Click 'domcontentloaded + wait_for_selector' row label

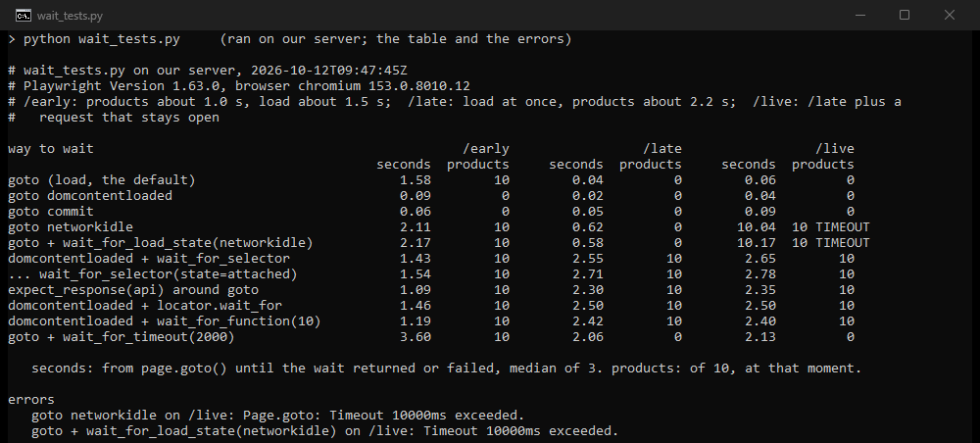point(149,258)
